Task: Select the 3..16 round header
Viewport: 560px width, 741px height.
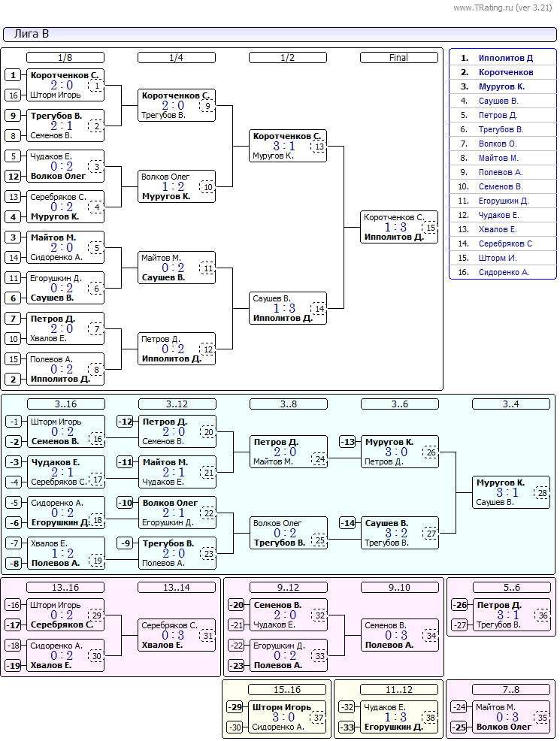Action: [65, 404]
